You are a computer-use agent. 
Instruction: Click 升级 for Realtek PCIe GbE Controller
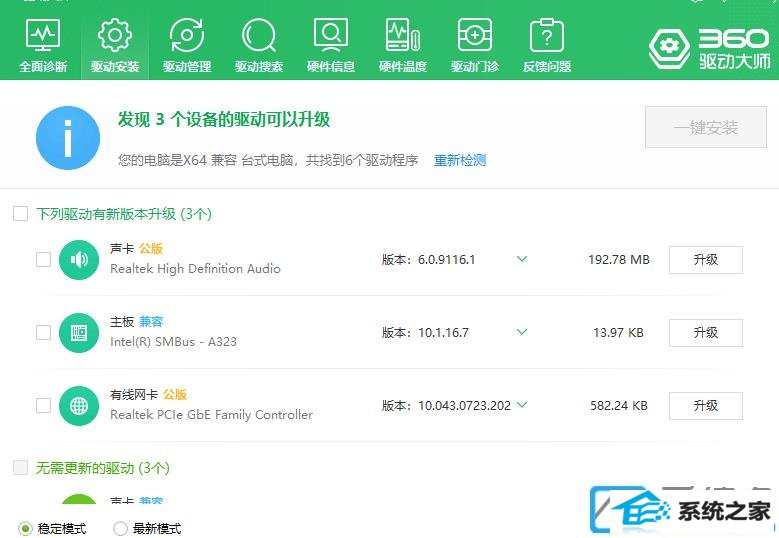(x=706, y=405)
